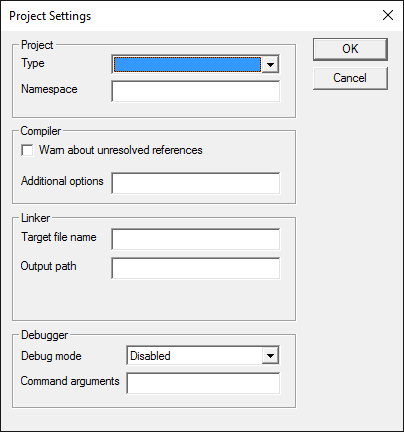Click the 'Warn about unresolved references' label text
The width and height of the screenshot is (404, 432).
point(120,150)
